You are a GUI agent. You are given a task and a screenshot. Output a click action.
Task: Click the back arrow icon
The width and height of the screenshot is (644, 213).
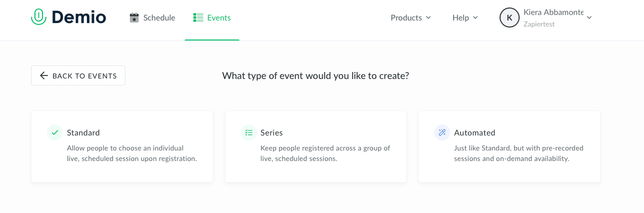[44, 76]
